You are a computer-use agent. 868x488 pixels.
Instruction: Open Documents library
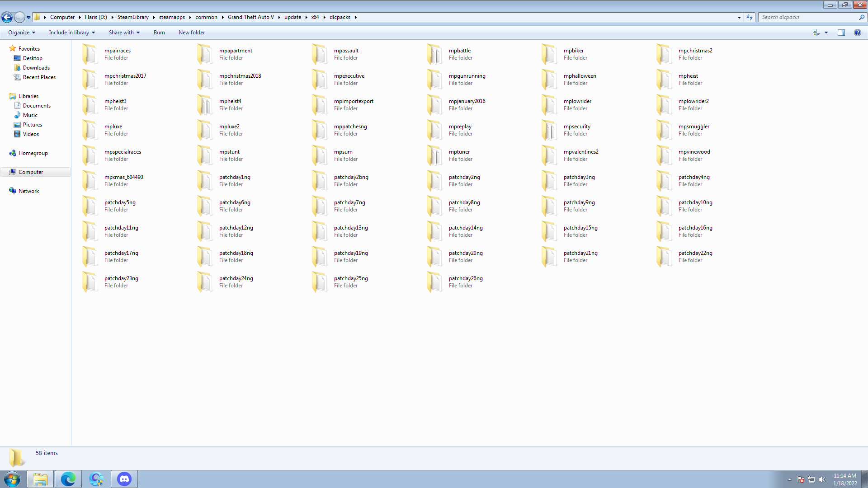point(37,106)
